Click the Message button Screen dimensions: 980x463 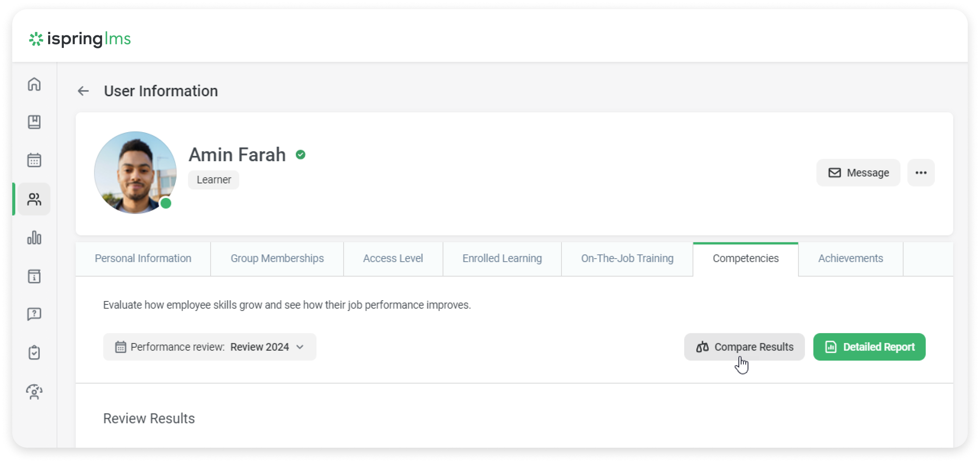click(x=858, y=173)
